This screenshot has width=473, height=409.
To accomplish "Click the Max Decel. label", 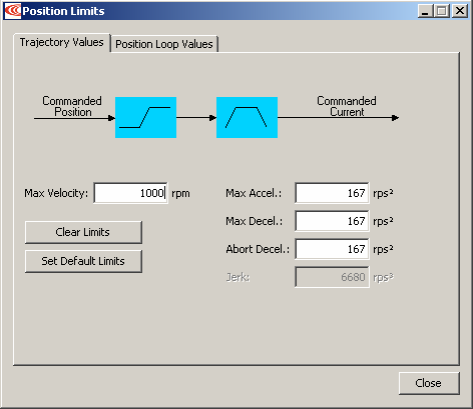I will point(254,221).
